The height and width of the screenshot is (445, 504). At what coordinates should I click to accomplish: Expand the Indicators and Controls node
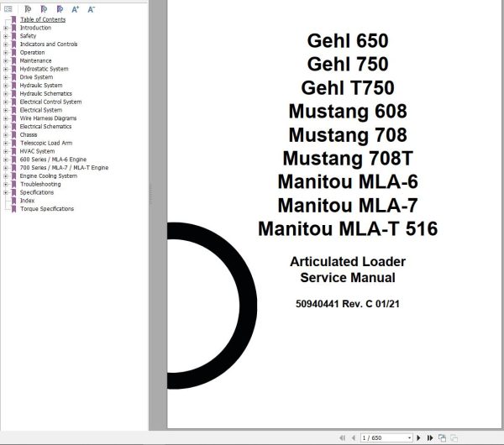coord(6,44)
